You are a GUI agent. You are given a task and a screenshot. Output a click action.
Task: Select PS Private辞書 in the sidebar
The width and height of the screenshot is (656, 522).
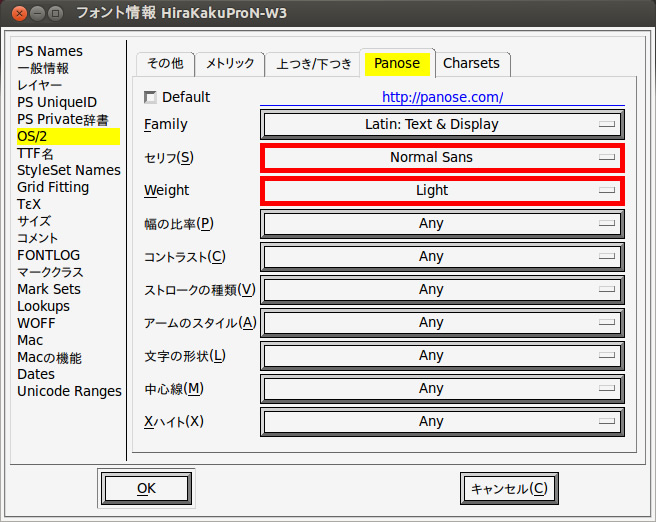tap(63, 119)
